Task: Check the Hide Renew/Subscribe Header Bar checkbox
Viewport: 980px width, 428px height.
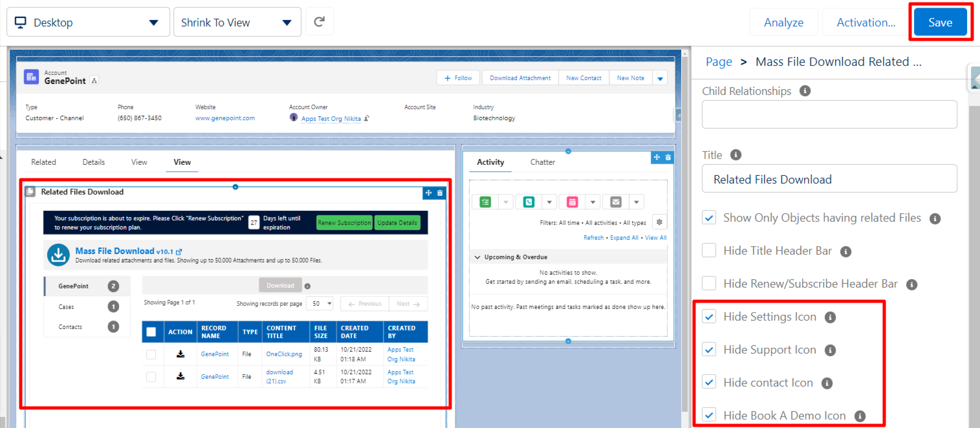Action: (x=710, y=284)
